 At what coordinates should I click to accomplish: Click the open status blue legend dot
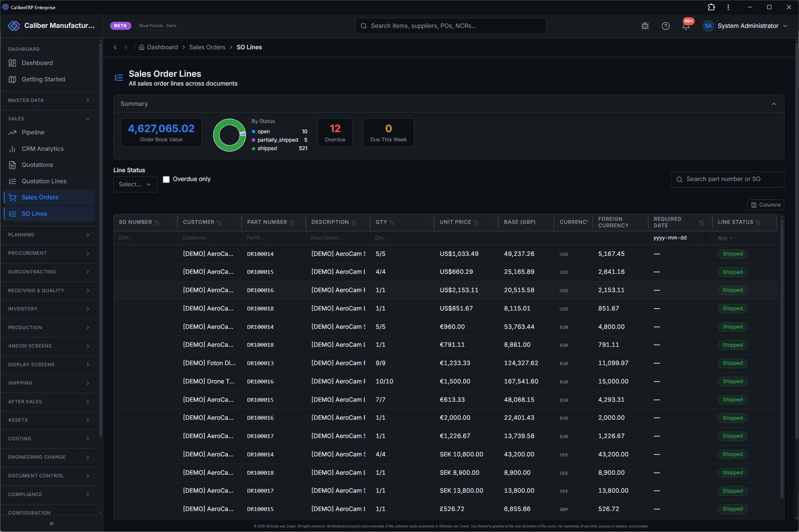coord(254,132)
